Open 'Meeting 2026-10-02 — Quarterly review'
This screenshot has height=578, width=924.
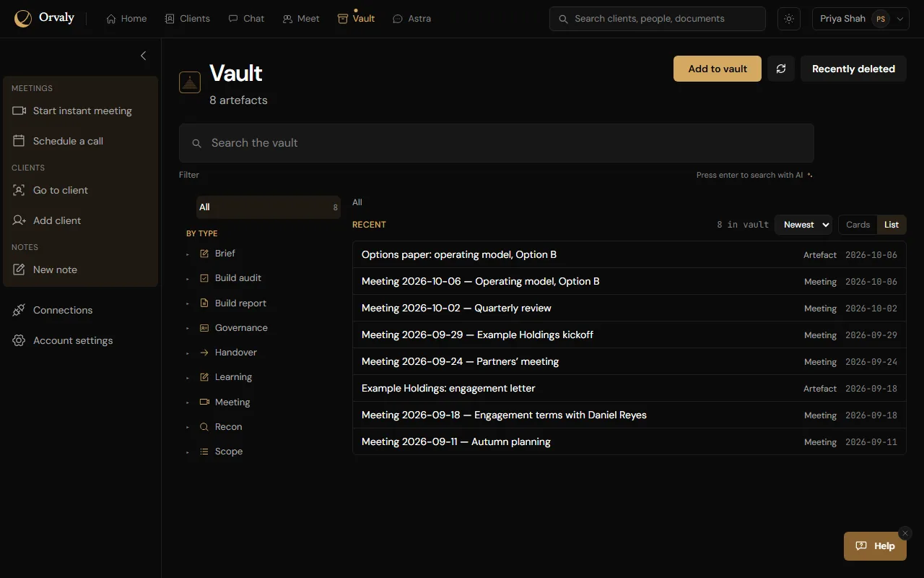629,308
